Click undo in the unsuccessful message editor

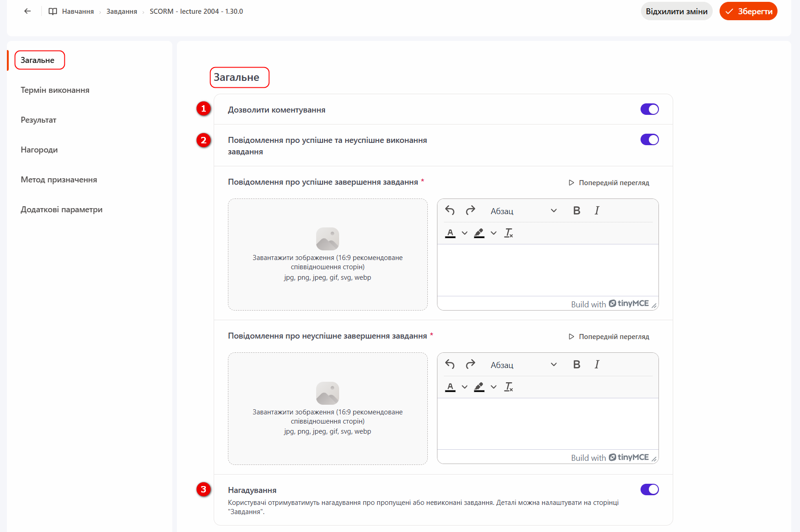[450, 364]
